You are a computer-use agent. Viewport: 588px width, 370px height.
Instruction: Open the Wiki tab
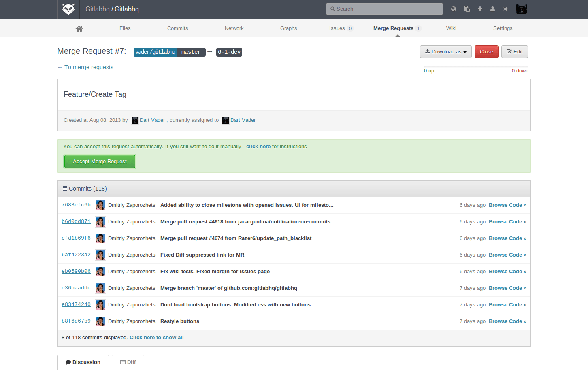(x=451, y=28)
